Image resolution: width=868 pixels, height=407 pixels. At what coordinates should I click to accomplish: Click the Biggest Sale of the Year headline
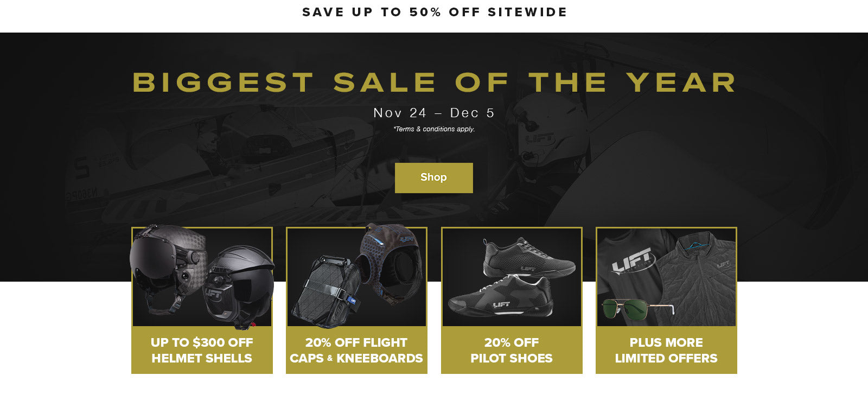434,82
